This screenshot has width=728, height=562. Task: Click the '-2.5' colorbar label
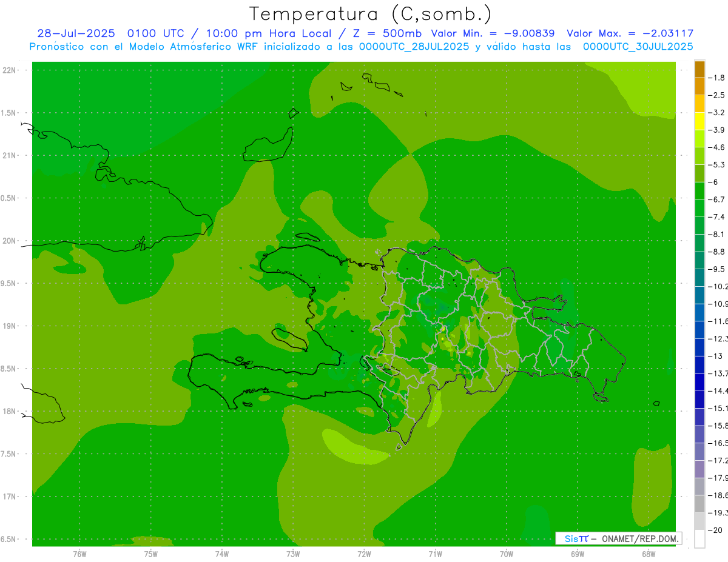pyautogui.click(x=716, y=95)
